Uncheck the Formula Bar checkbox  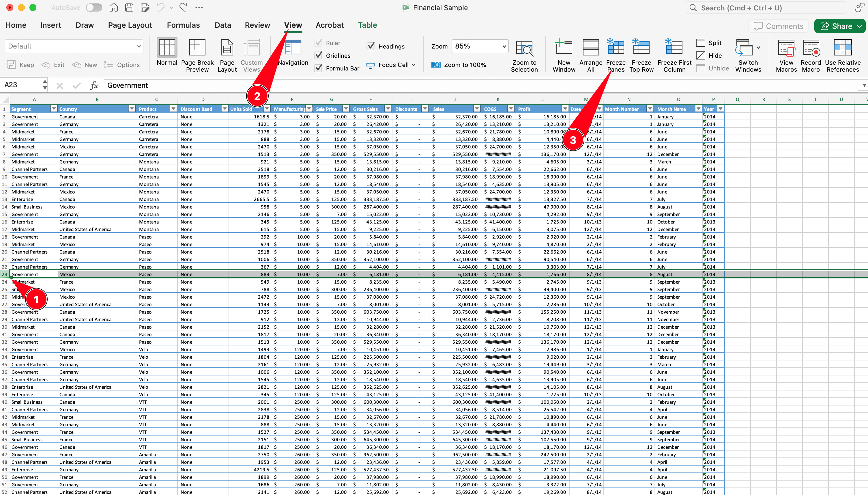[319, 68]
